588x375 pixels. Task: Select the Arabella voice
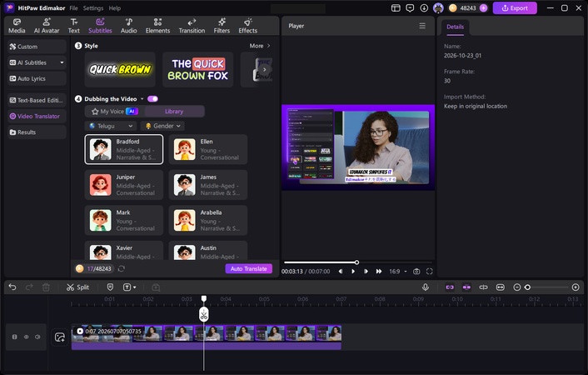pyautogui.click(x=208, y=220)
